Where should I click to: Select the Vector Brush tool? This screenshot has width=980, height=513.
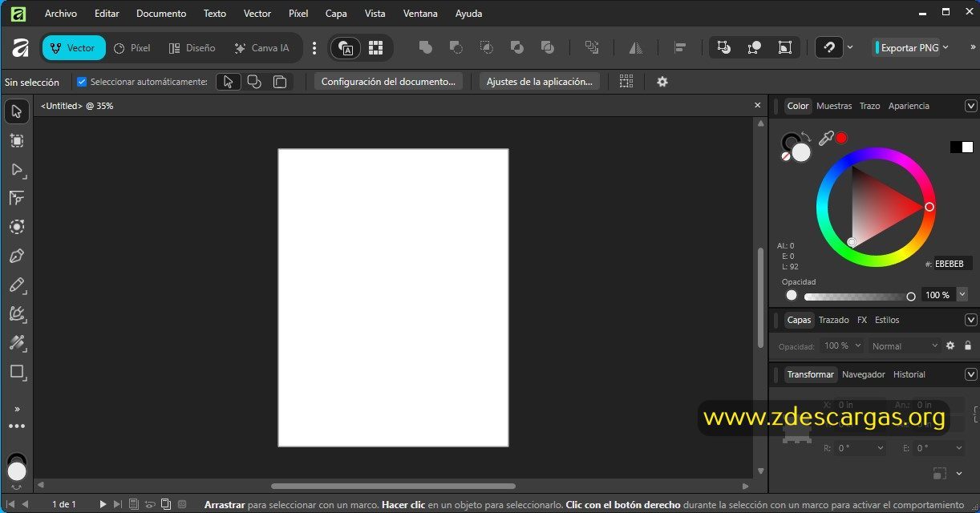pos(17,314)
